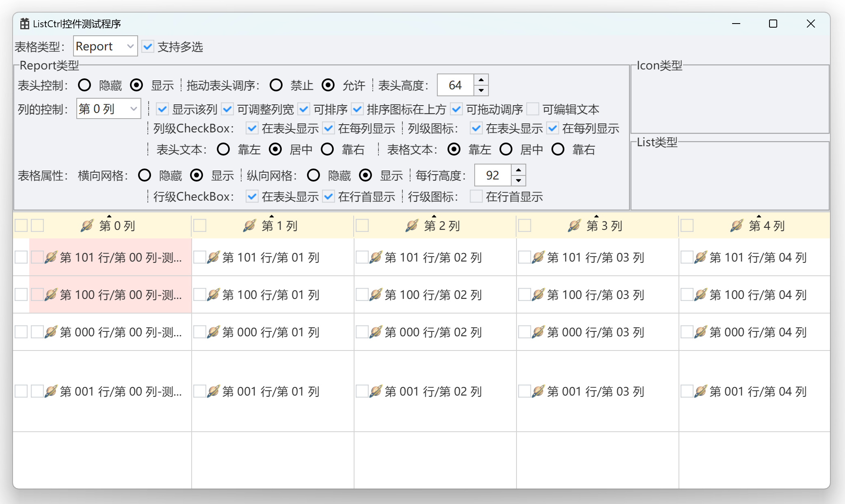Click planet icon in 第 3 列 header
Screen dimensions: 845x504
point(574,225)
